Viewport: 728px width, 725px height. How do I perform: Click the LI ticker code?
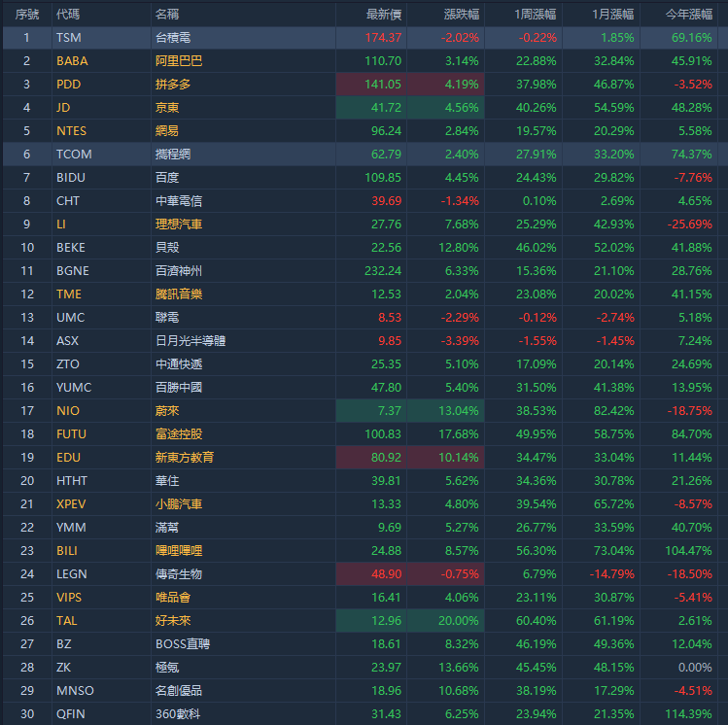click(61, 224)
